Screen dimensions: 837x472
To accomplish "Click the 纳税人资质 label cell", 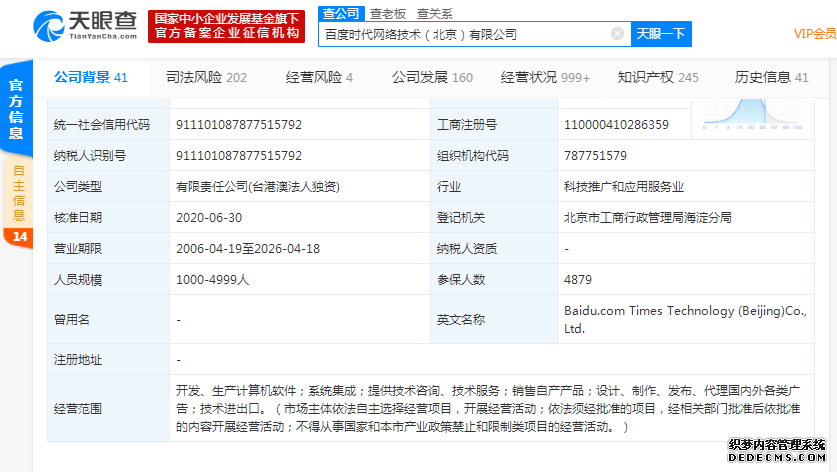I will (494, 248).
